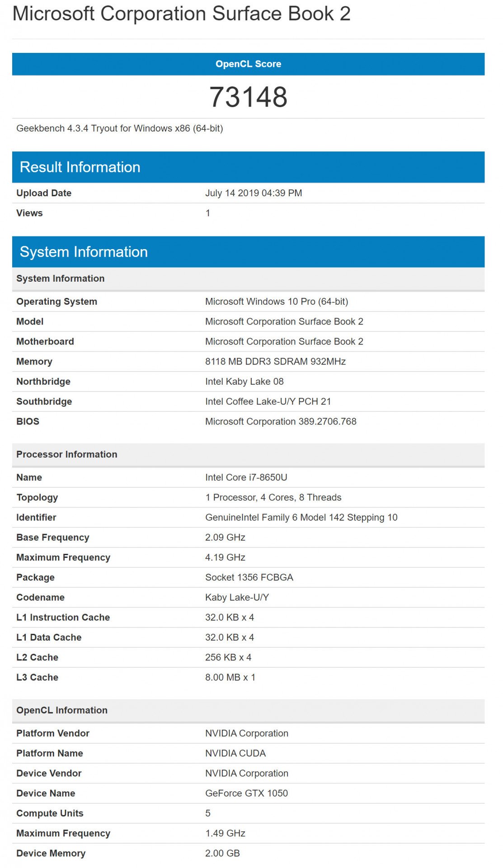Click "Microsoft Windows 10 Pro (64-bit)" value
Screen dimensions: 503x868
click(x=277, y=302)
